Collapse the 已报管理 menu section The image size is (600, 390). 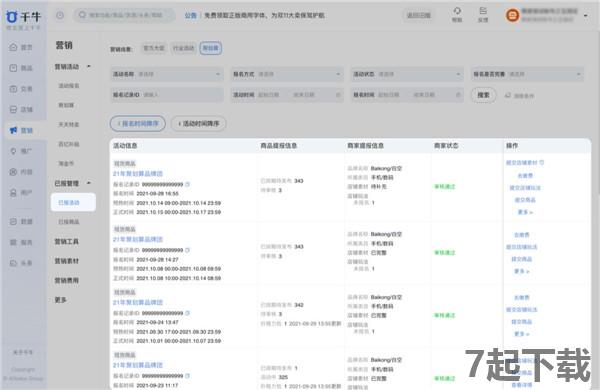coord(89,183)
